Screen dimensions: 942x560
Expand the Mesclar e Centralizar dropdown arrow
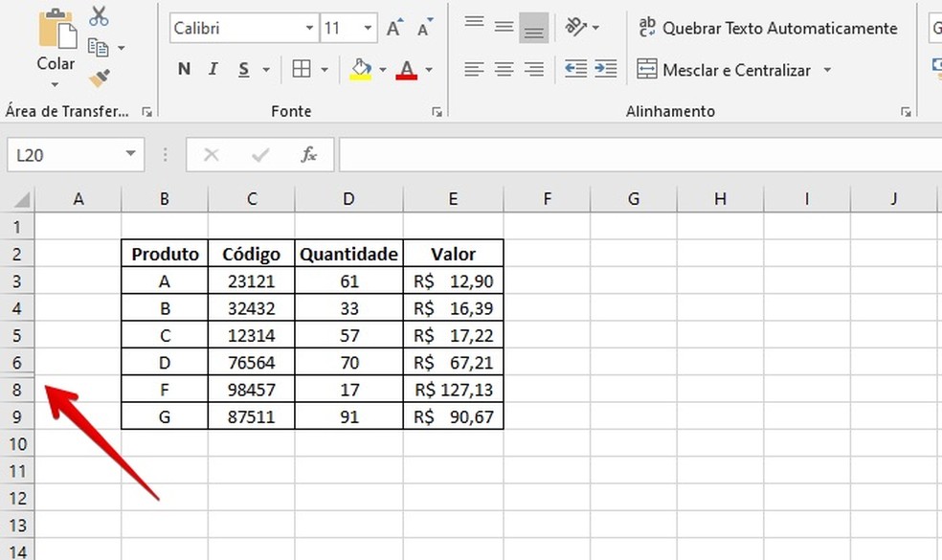coord(827,70)
